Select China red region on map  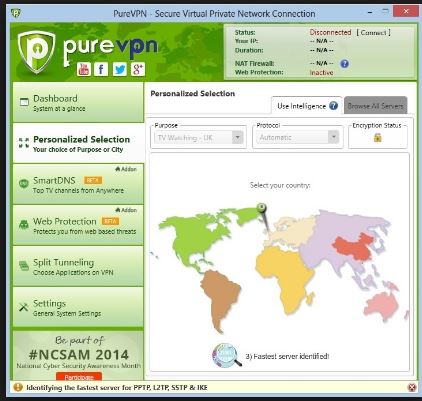(x=354, y=247)
